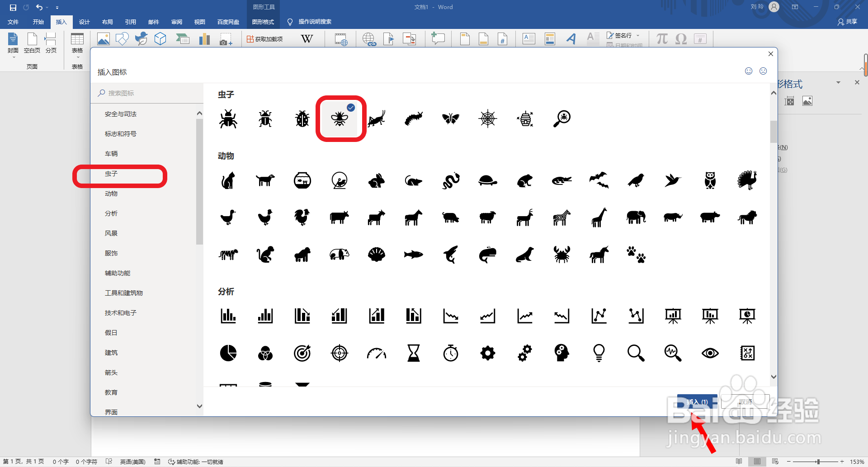
Task: Click category list scroll-down arrow
Action: [199, 406]
